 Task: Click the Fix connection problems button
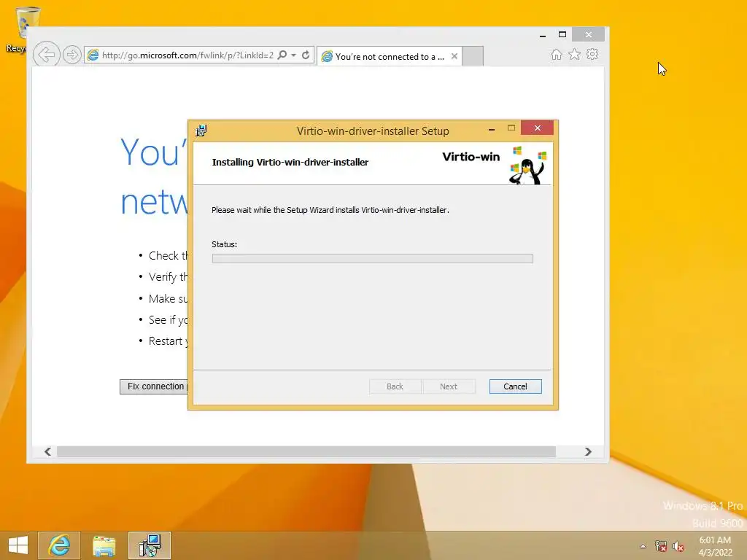(155, 386)
